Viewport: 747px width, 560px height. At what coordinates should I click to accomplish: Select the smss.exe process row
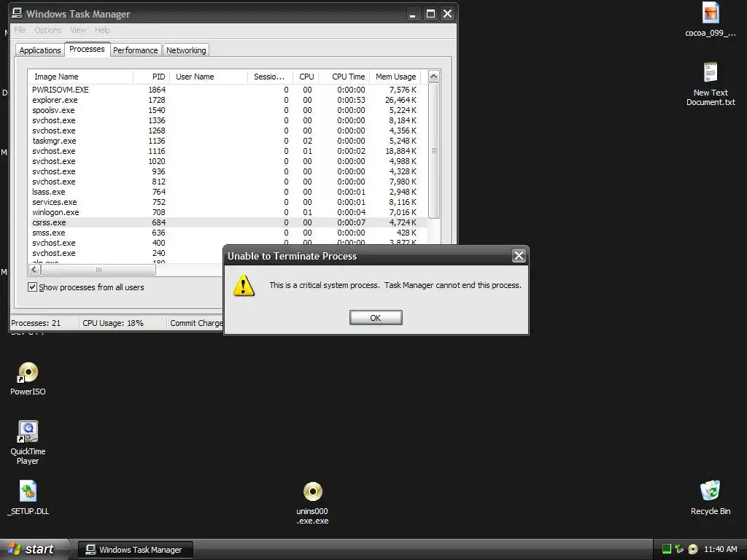click(228, 233)
